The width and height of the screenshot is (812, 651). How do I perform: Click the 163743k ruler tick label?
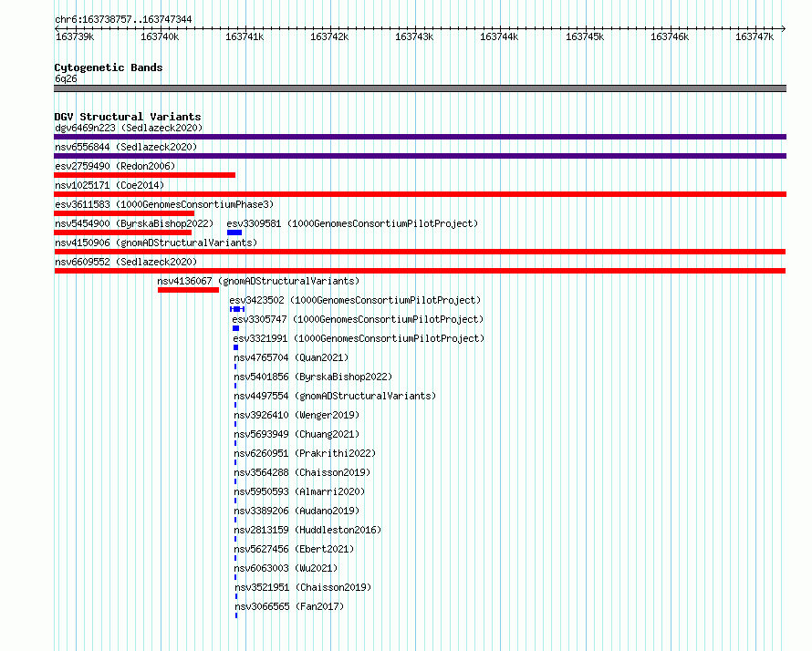point(414,36)
